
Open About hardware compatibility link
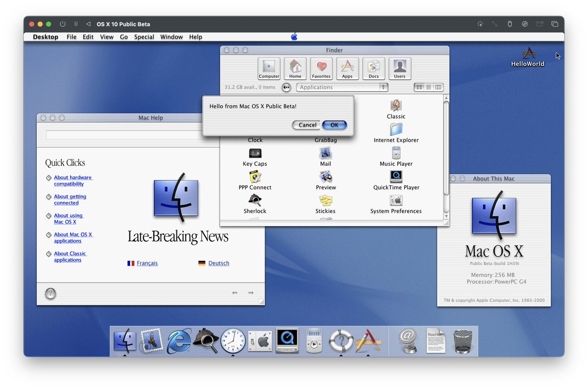click(73, 181)
